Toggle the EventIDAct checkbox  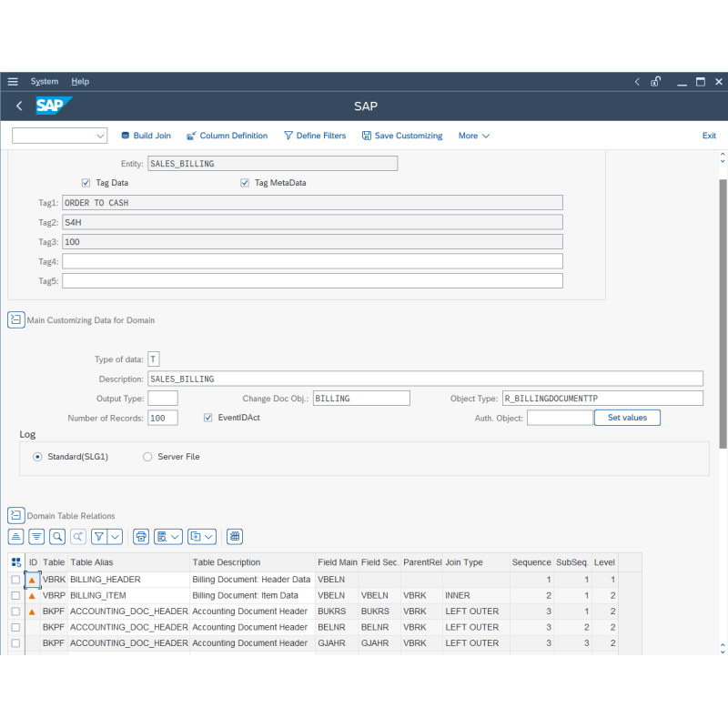coord(208,418)
